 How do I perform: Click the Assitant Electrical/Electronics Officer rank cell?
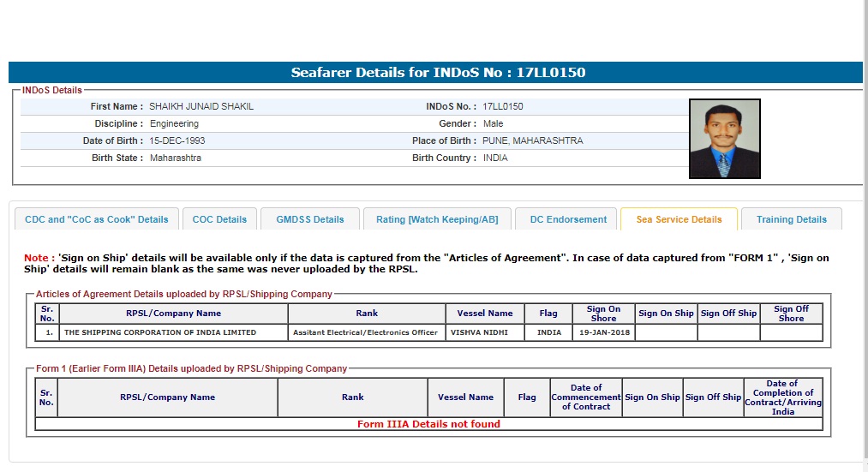tap(365, 332)
